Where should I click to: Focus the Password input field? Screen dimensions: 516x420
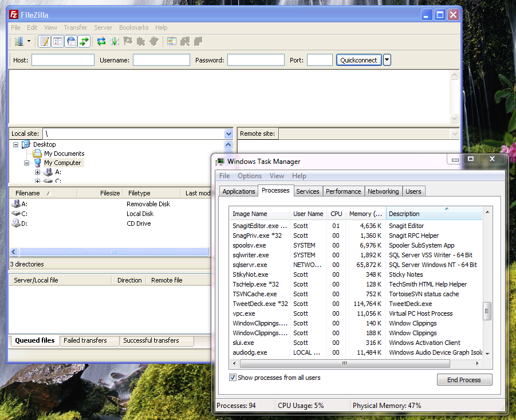point(255,60)
